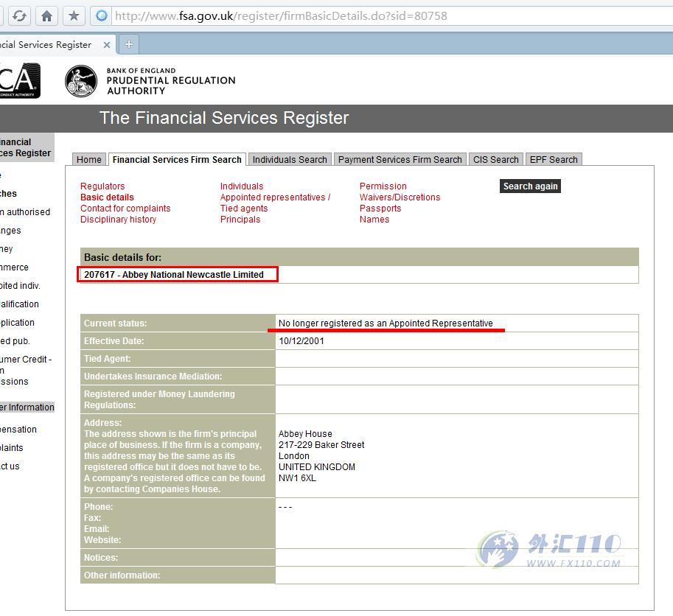Click sidebar link ending 'ct us'

pyautogui.click(x=10, y=466)
